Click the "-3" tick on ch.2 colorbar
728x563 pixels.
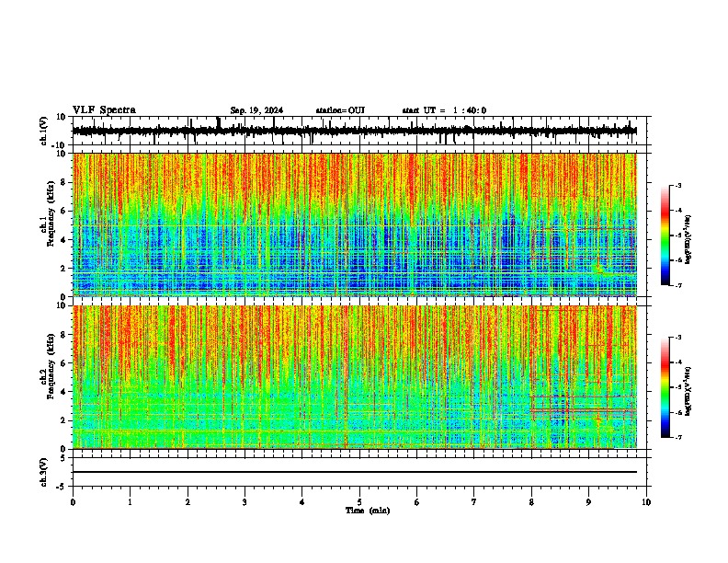677,338
